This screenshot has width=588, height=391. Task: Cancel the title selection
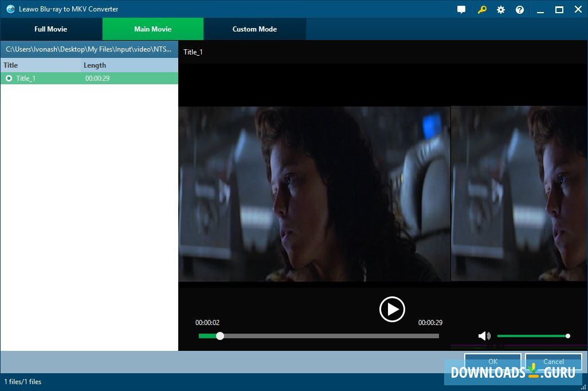552,362
